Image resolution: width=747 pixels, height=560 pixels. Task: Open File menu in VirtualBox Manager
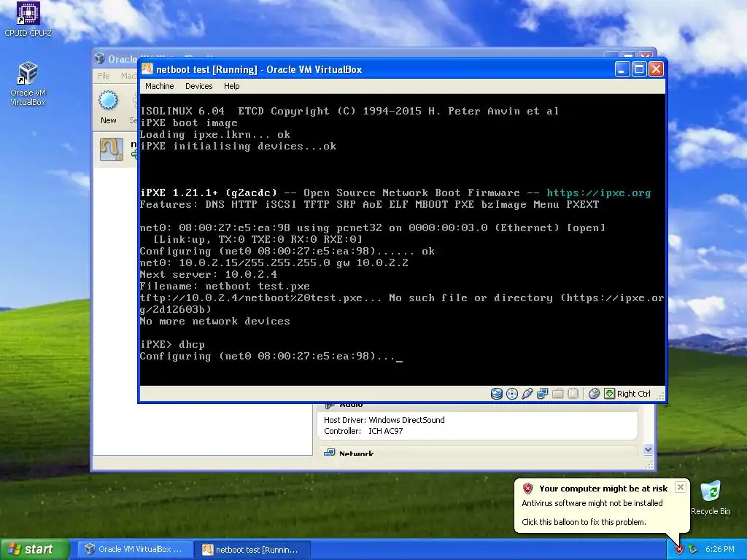tap(104, 76)
